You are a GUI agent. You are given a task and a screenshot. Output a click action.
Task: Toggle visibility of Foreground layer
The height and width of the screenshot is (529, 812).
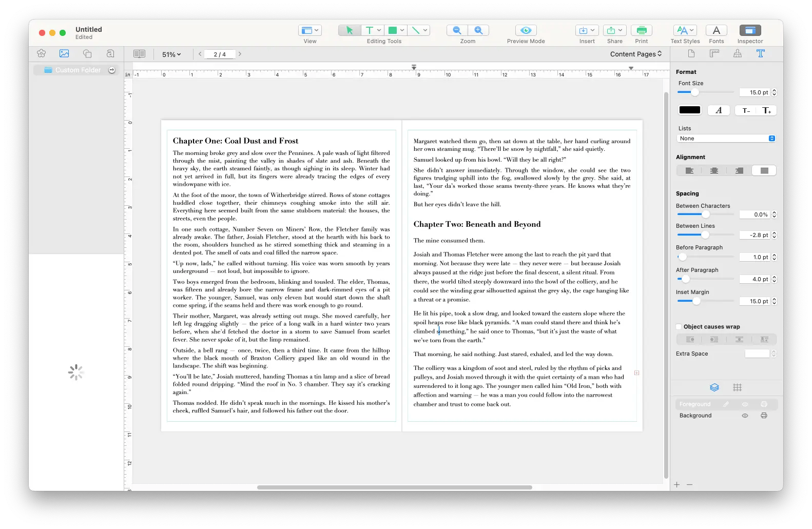click(x=745, y=404)
